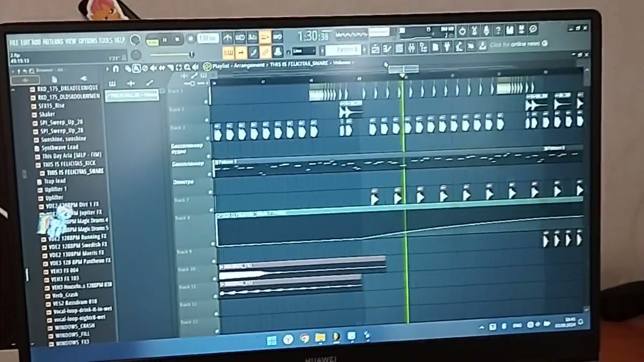Click the record transport button
644x362 pixels.
[190, 39]
